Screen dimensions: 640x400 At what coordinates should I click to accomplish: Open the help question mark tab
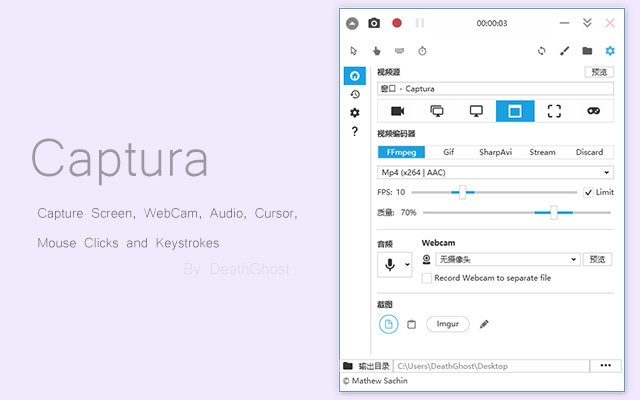355,131
